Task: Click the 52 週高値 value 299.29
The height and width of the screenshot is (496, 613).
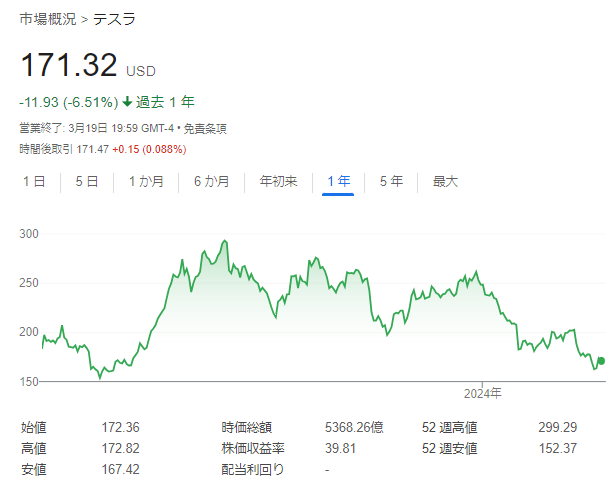Action: click(x=557, y=427)
